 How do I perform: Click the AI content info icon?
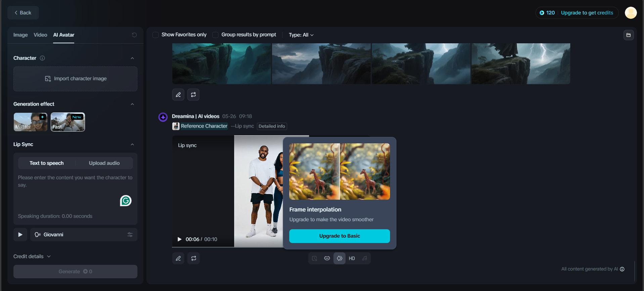(622, 269)
